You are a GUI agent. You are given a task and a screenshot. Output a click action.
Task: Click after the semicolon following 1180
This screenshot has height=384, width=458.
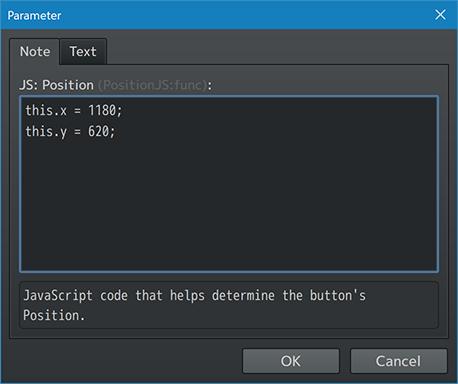click(124, 110)
